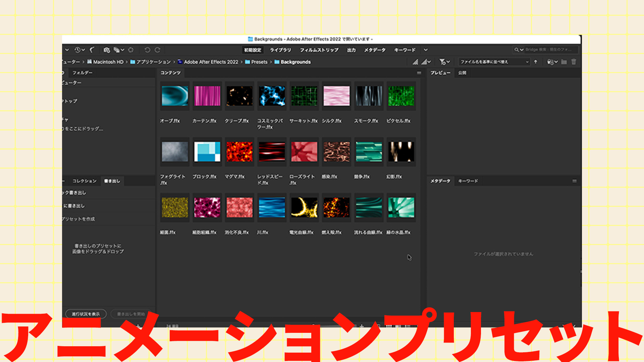Open photos from camera import icon

tap(107, 50)
